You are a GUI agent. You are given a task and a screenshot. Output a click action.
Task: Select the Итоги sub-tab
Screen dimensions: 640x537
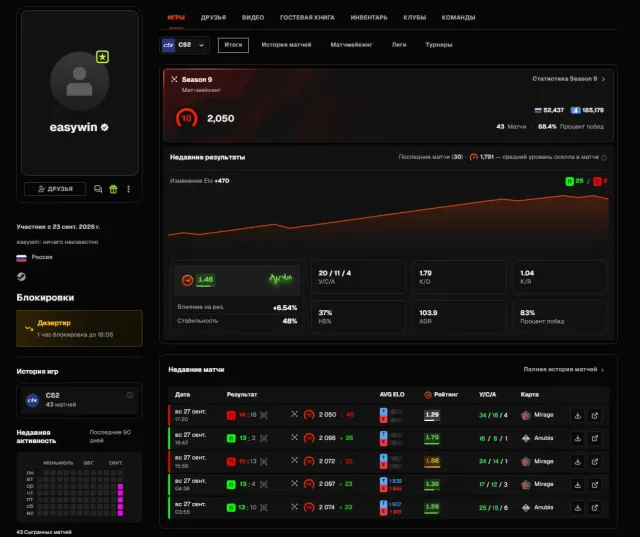click(x=233, y=45)
